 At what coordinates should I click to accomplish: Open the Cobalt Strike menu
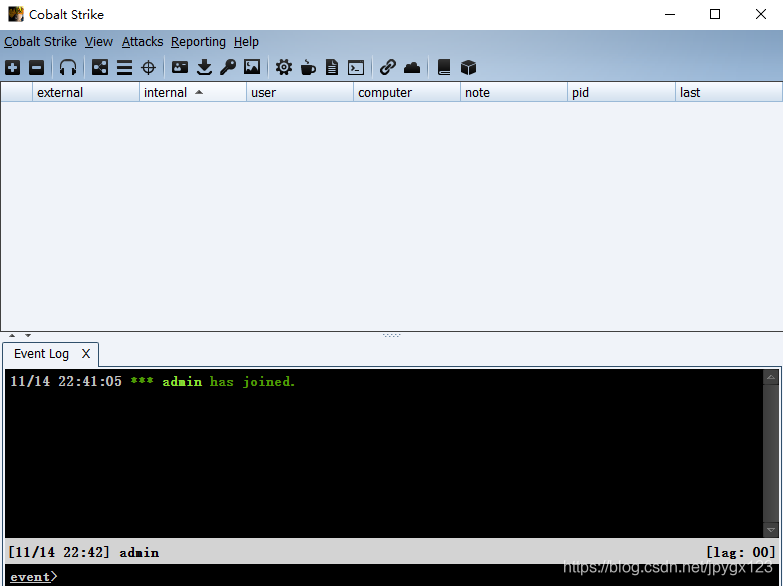[x=40, y=42]
